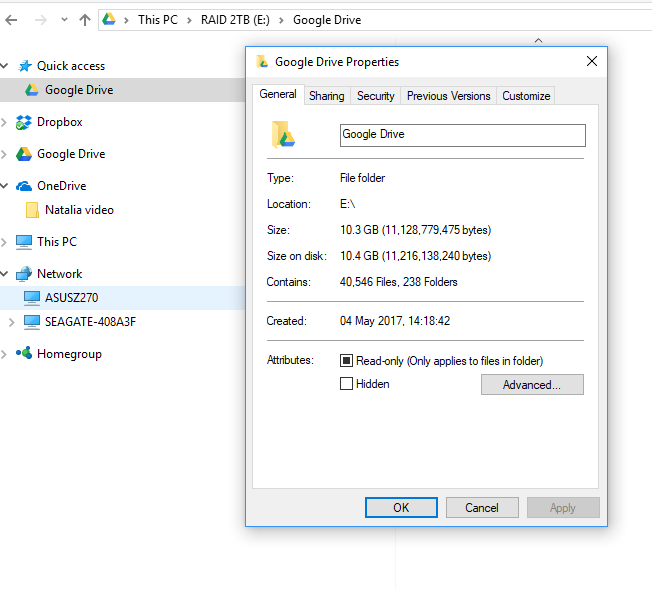The image size is (652, 590).
Task: Go up one folder level
Action: coord(85,20)
